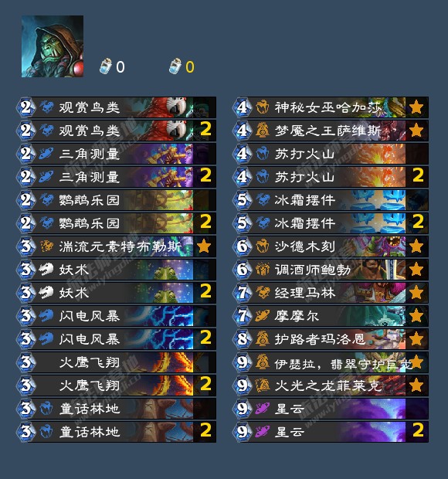Select the 火光之龙菲莱克 card row
The height and width of the screenshot is (479, 448).
point(331,386)
